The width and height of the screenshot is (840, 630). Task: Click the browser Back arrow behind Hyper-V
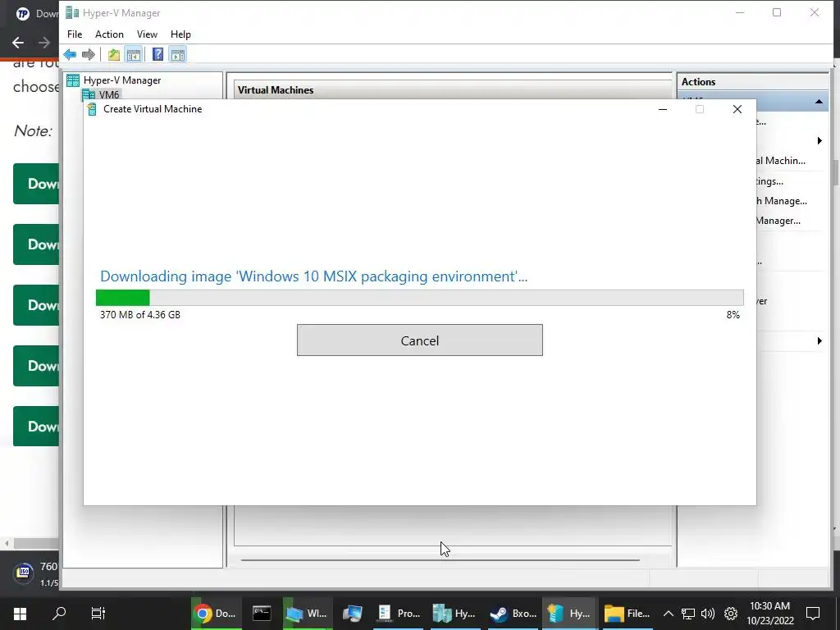[18, 43]
